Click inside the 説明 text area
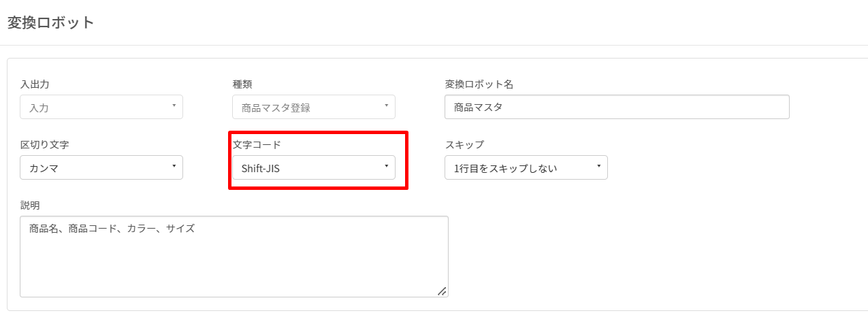 [x=234, y=257]
